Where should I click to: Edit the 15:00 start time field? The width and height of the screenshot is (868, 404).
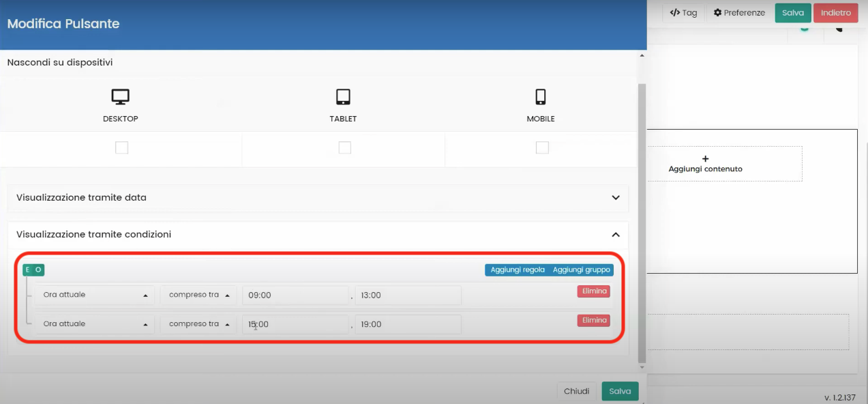coord(295,324)
